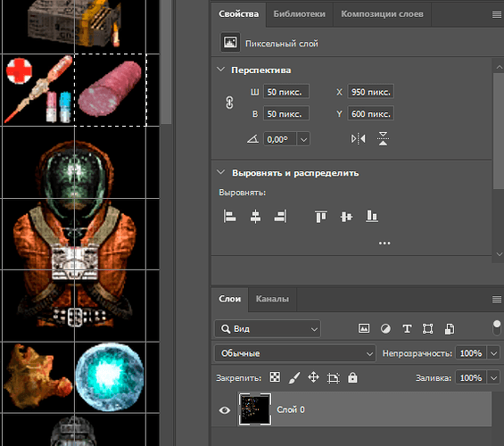Click the X position field

click(x=370, y=92)
